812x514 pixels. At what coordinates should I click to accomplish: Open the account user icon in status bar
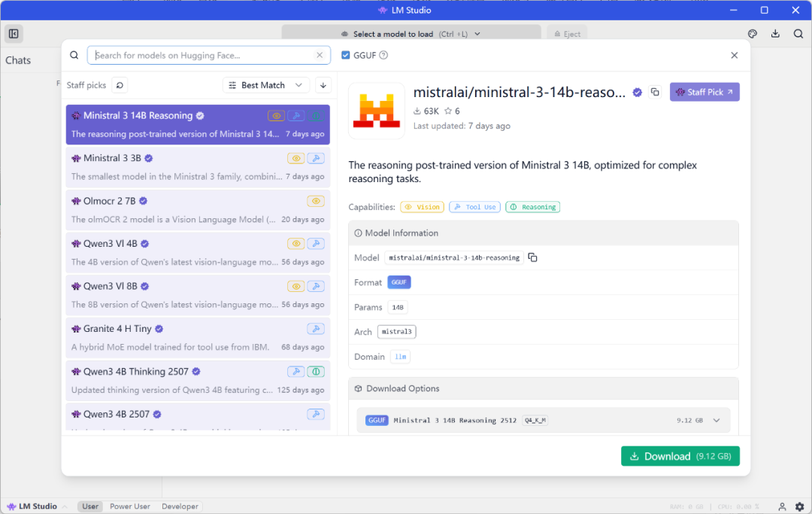[x=782, y=506]
